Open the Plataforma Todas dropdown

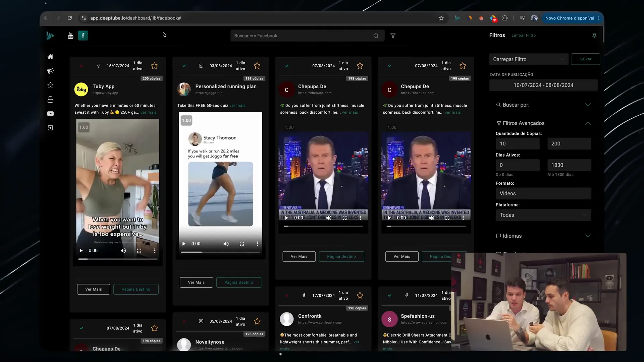tap(543, 215)
